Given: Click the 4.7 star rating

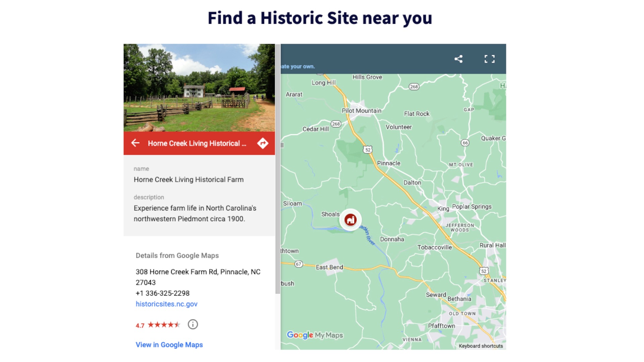Looking at the screenshot, I should click(158, 325).
